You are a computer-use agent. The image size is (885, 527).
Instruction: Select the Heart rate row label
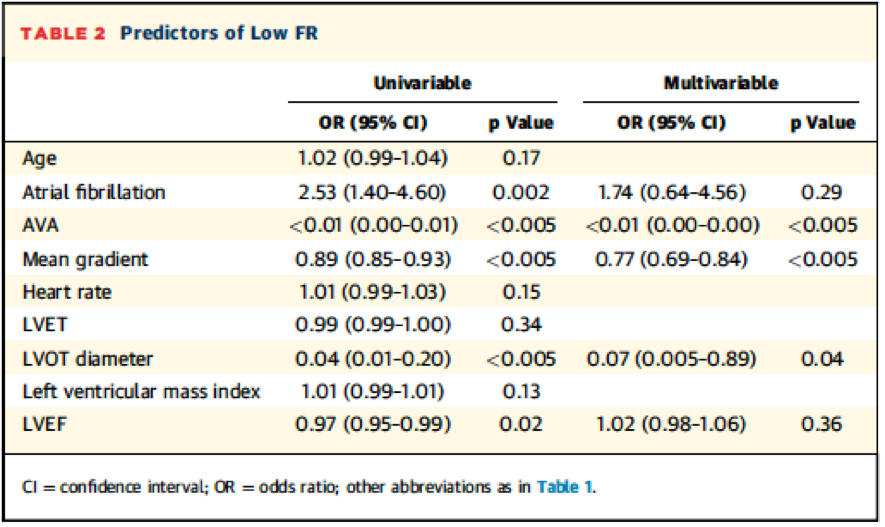click(68, 292)
